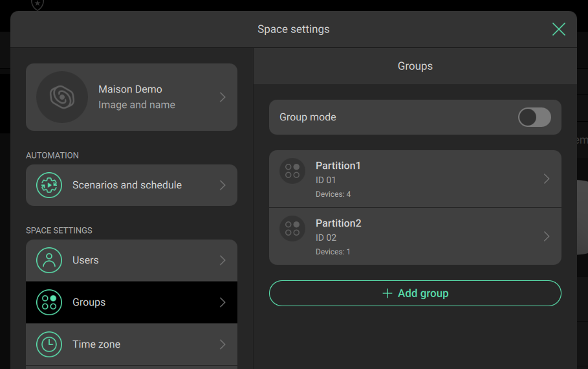Screen dimensions: 588x369
Task: Click the SPACE SETTINGS section header
Action: (59, 230)
